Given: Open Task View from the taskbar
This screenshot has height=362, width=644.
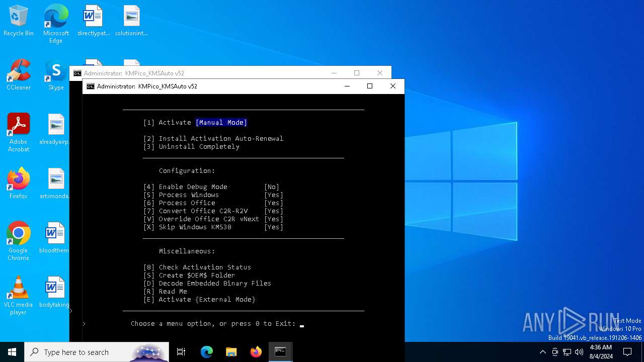Looking at the screenshot, I should 181,352.
